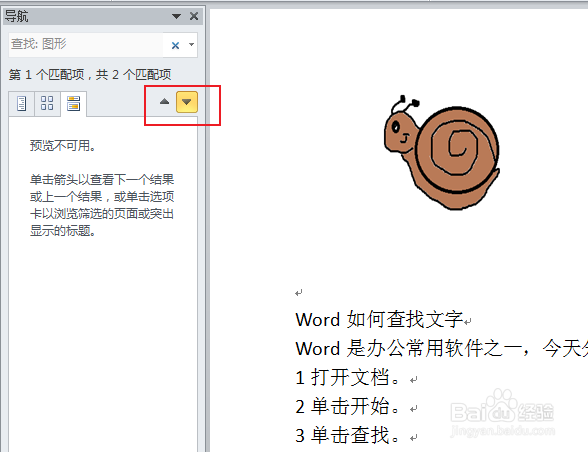Select the snail picture in the document
Viewport: 588px width, 452px height.
tap(442, 152)
